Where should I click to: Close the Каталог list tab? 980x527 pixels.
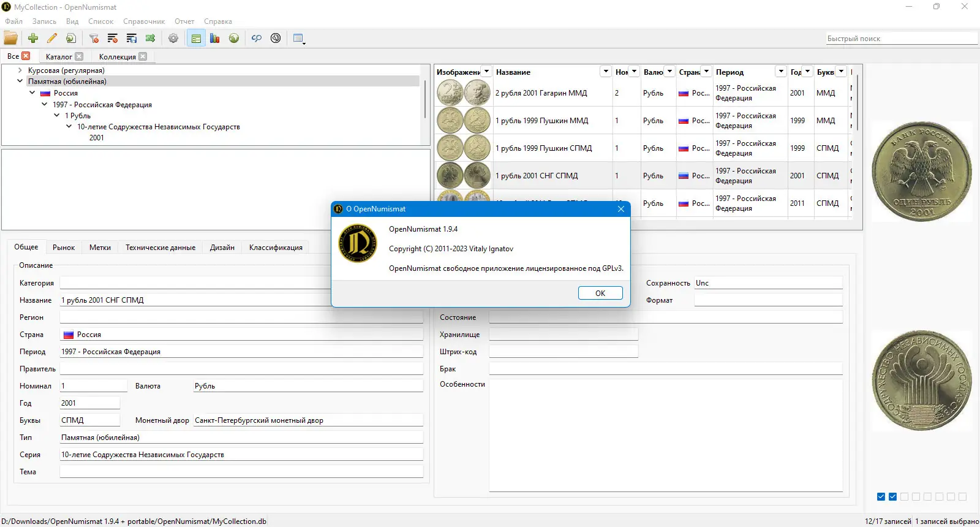tap(79, 56)
